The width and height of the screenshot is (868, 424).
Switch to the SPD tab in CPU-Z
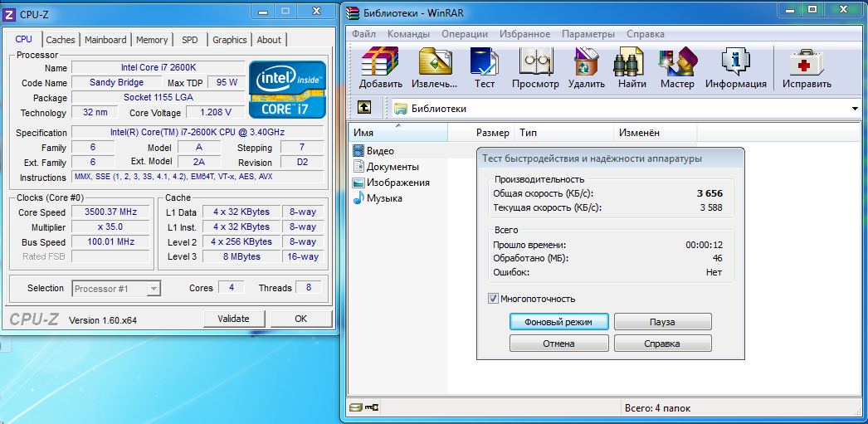pyautogui.click(x=190, y=40)
